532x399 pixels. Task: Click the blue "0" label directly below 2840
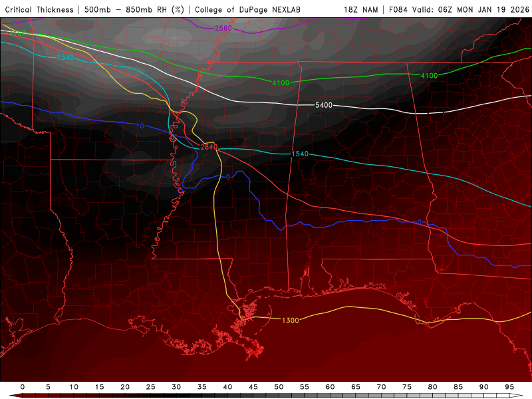[228, 177]
